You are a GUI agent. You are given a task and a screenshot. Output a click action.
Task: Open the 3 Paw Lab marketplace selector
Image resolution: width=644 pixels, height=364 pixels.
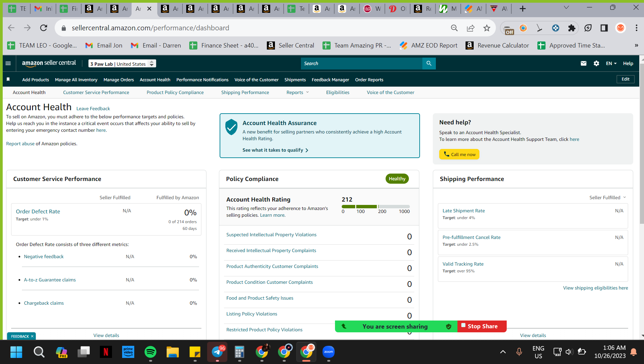coord(122,64)
